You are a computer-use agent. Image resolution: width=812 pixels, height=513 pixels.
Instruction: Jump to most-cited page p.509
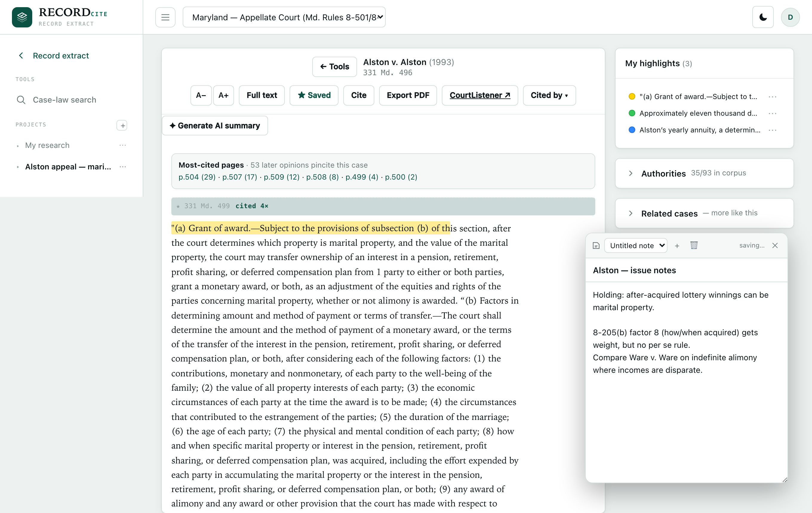click(x=282, y=177)
